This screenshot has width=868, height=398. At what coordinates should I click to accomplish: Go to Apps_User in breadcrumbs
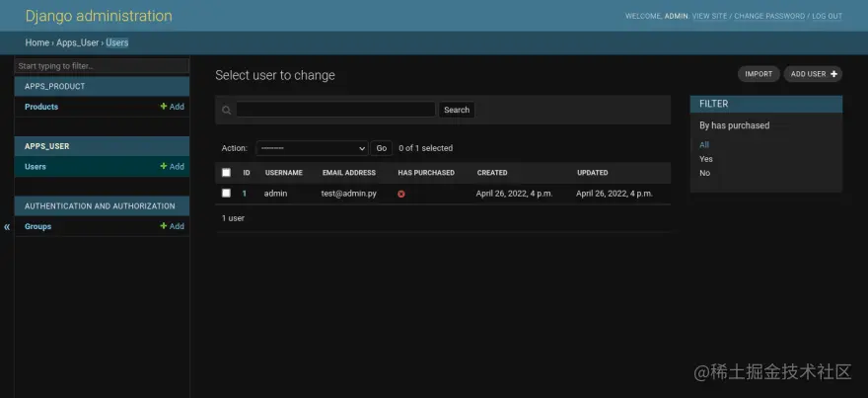[78, 42]
